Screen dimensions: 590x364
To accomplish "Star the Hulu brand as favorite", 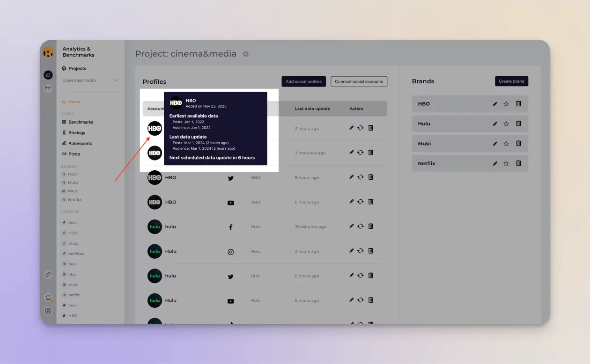I will pyautogui.click(x=506, y=124).
